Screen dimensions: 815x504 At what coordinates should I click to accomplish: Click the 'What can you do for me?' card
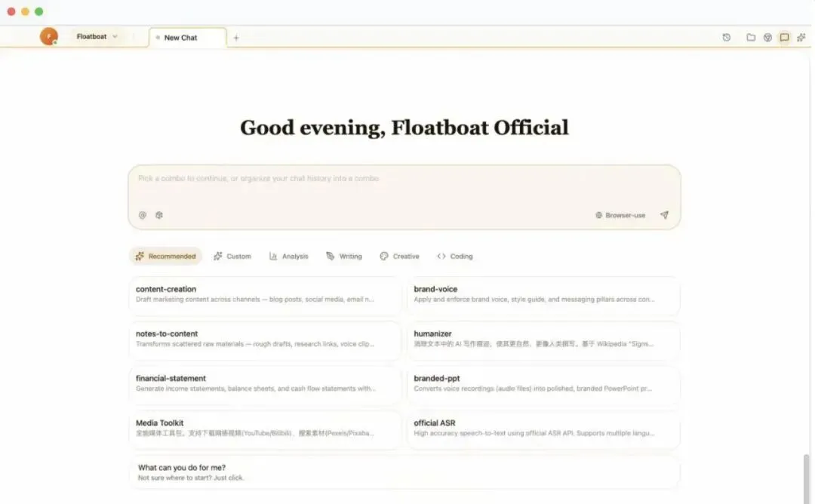click(404, 472)
